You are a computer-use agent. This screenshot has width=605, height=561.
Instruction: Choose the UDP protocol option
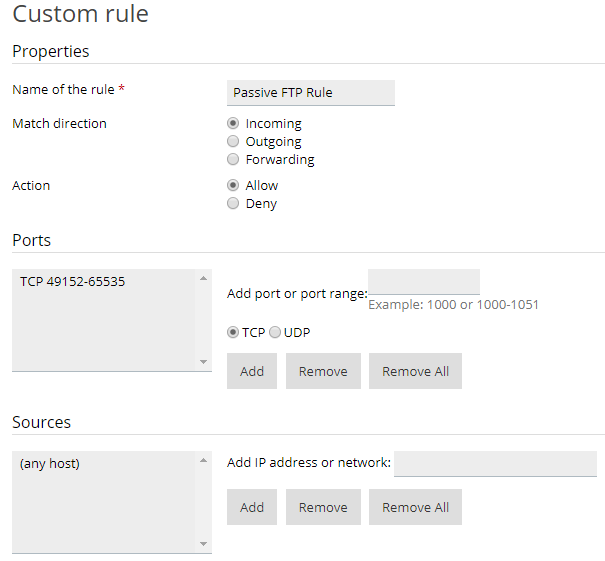pos(275,332)
